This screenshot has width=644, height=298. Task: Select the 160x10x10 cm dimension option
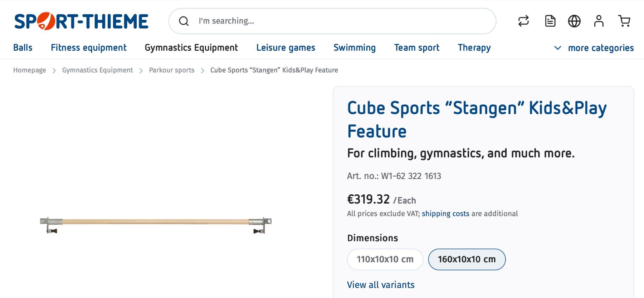[x=467, y=259]
